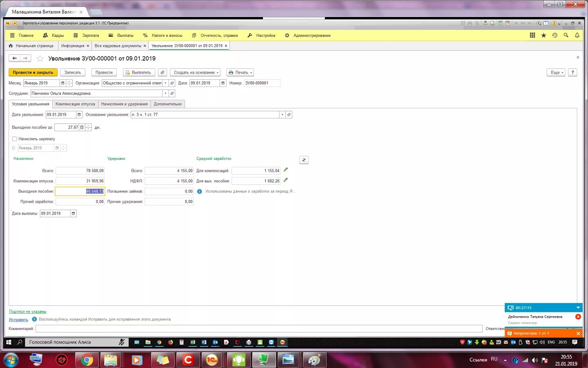Expand Сотрудник dropdown
Image resolution: width=588 pixels, height=368 pixels.
click(165, 94)
